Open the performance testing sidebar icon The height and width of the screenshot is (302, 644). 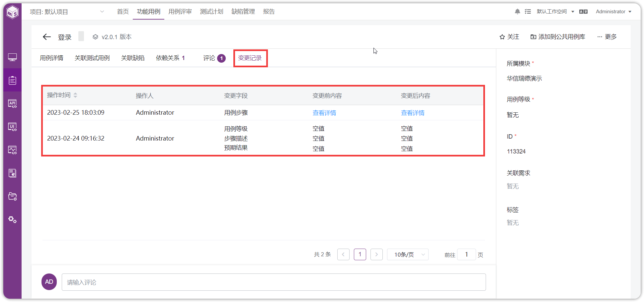[13, 150]
